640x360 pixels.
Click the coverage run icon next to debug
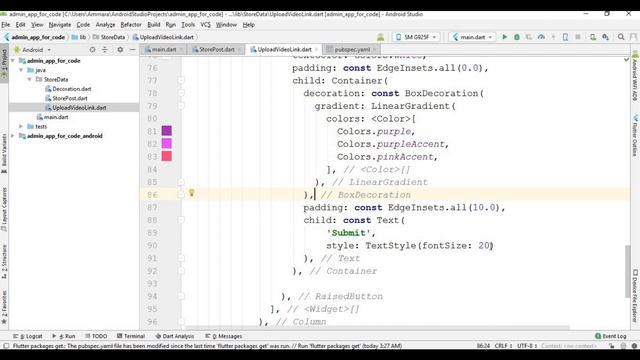(529, 37)
